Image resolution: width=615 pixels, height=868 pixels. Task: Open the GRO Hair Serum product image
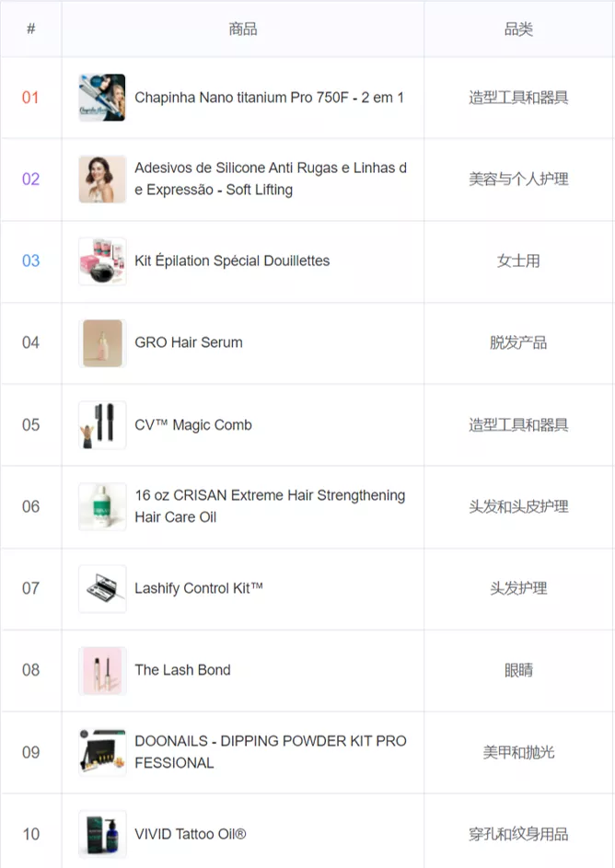pyautogui.click(x=102, y=342)
